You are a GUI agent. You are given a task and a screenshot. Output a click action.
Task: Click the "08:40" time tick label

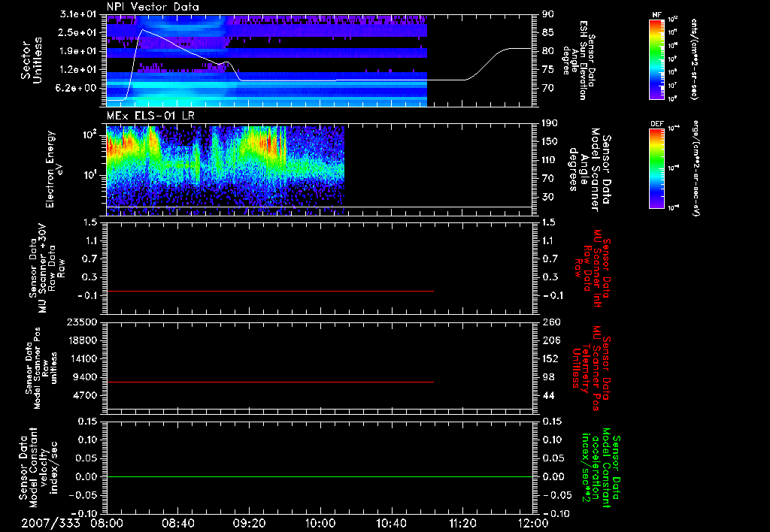point(177,523)
